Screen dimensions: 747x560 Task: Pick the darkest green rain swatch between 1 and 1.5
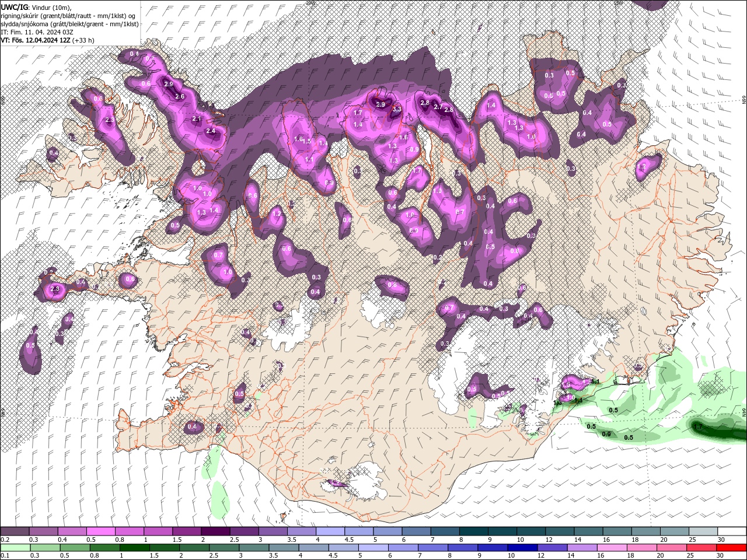click(x=135, y=547)
